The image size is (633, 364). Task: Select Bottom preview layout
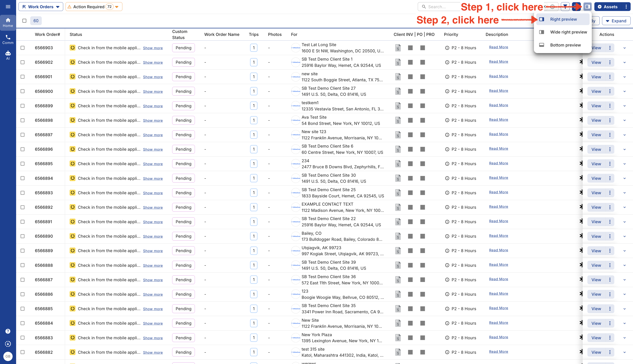point(562,45)
